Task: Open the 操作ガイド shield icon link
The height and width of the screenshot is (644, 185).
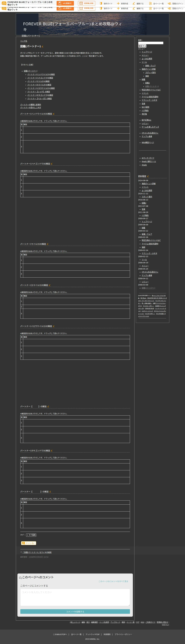Action: click(101, 3)
